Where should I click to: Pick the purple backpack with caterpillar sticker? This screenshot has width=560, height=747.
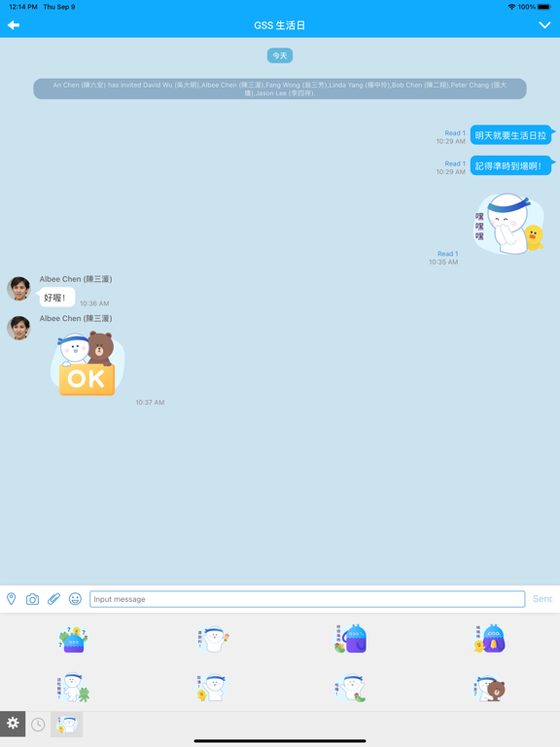(x=350, y=639)
